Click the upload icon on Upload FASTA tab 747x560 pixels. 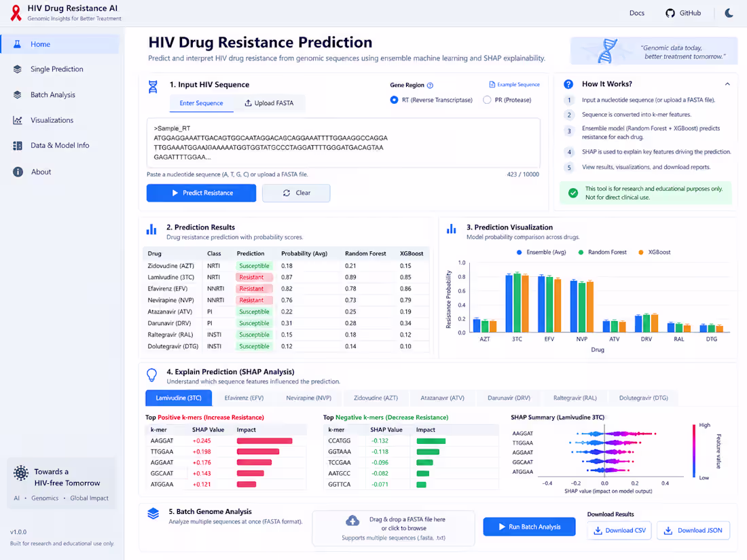click(248, 103)
